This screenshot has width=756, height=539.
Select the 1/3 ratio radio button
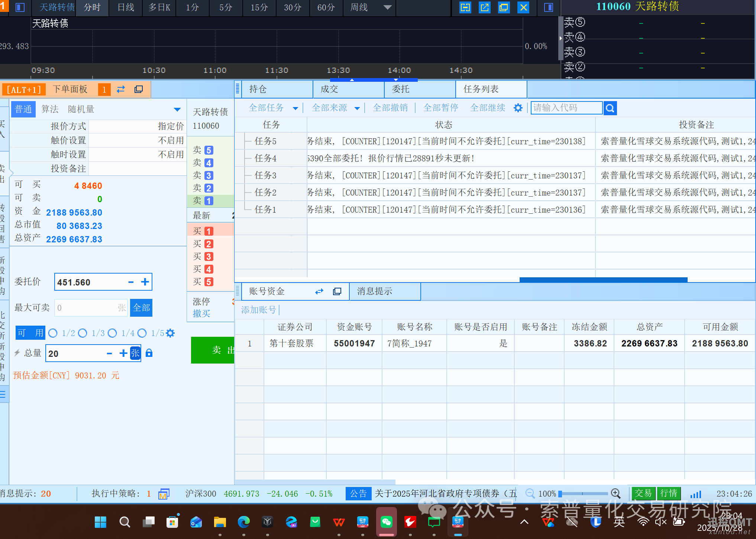(x=83, y=333)
